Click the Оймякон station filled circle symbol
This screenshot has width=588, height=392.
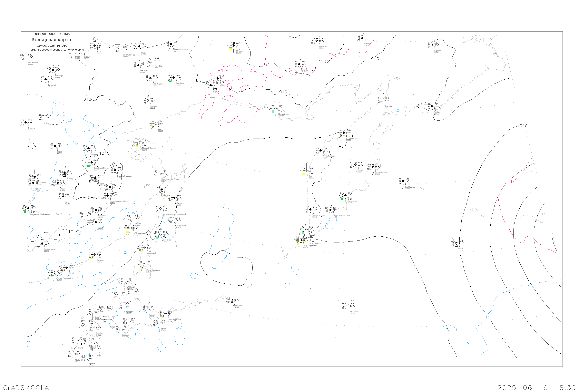(x=234, y=45)
